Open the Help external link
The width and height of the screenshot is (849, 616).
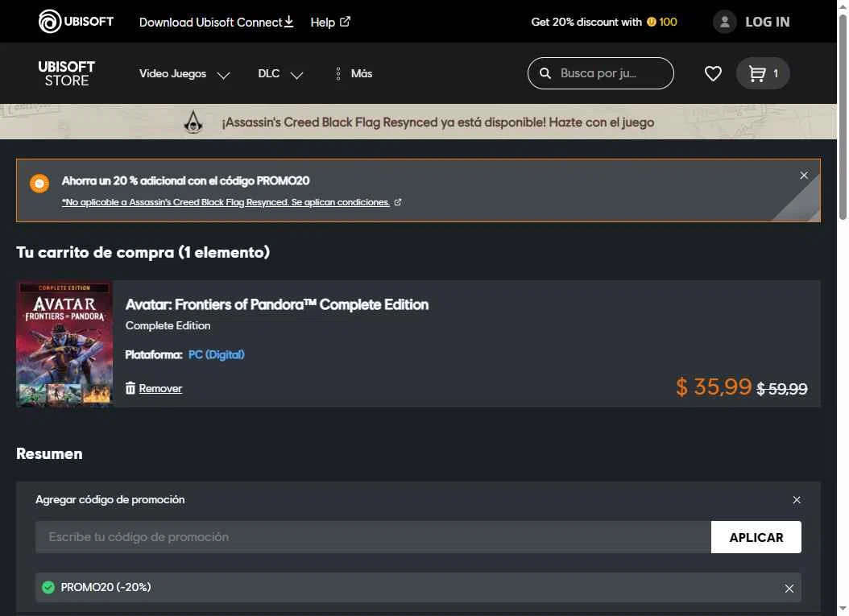pos(330,23)
